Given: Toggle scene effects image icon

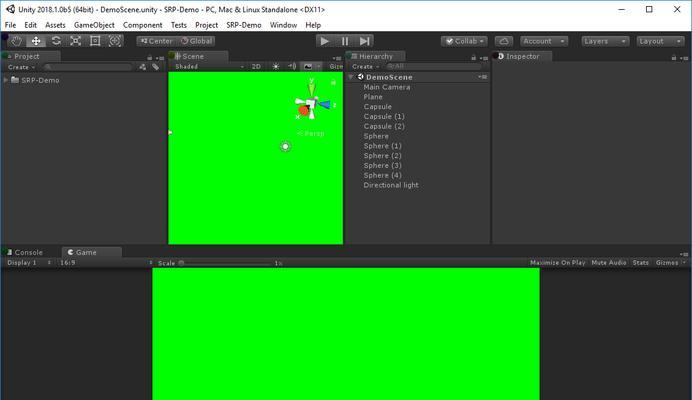Looking at the screenshot, I should [x=308, y=67].
